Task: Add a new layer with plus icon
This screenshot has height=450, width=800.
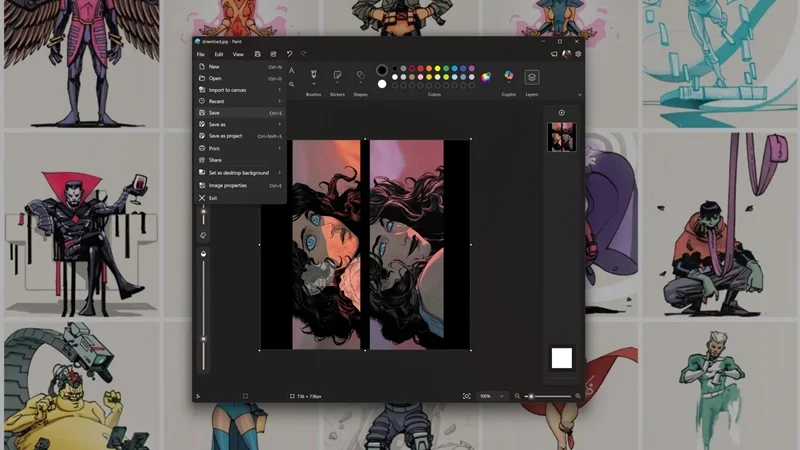Action: pyautogui.click(x=562, y=113)
